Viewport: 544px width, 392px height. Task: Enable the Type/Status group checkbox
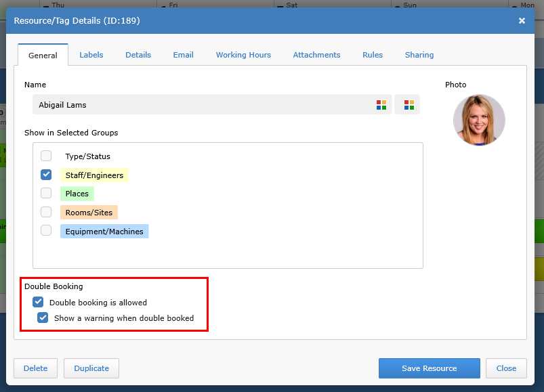(x=46, y=156)
